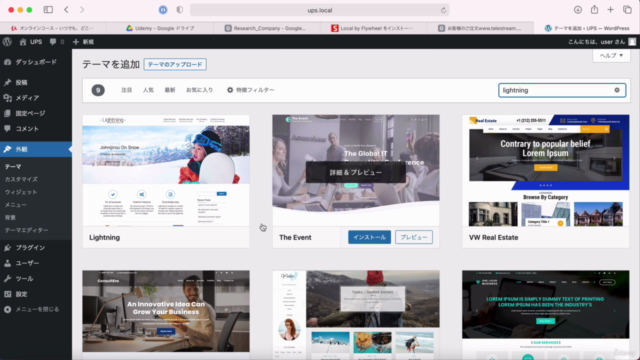Open the 背景 submenu item
This screenshot has width=640, height=360.
(x=10, y=218)
